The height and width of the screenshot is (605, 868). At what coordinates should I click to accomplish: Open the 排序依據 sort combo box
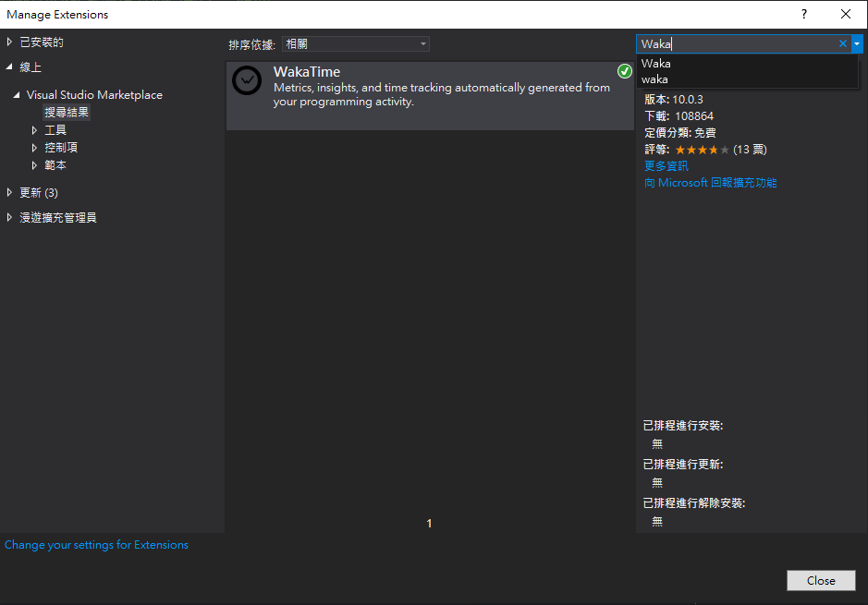(x=356, y=43)
